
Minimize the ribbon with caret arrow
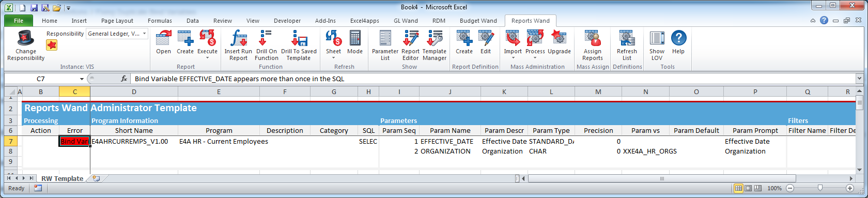(x=813, y=21)
